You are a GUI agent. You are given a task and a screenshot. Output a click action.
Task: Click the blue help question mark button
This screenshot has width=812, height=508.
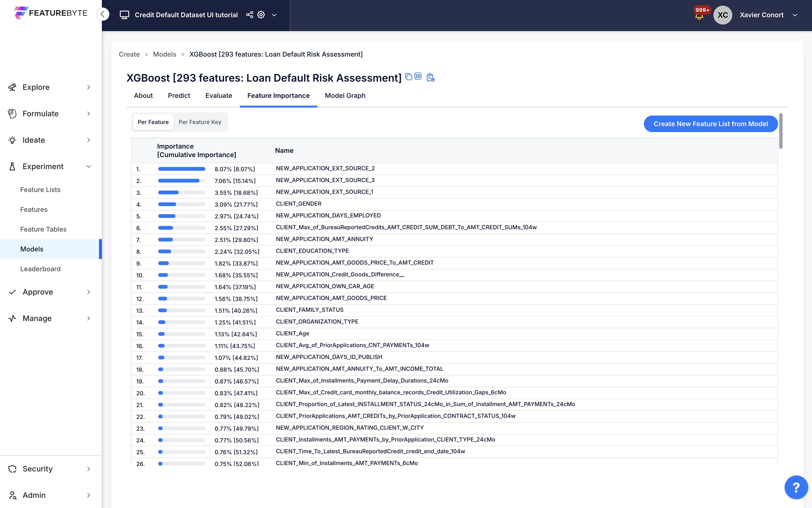pyautogui.click(x=796, y=487)
